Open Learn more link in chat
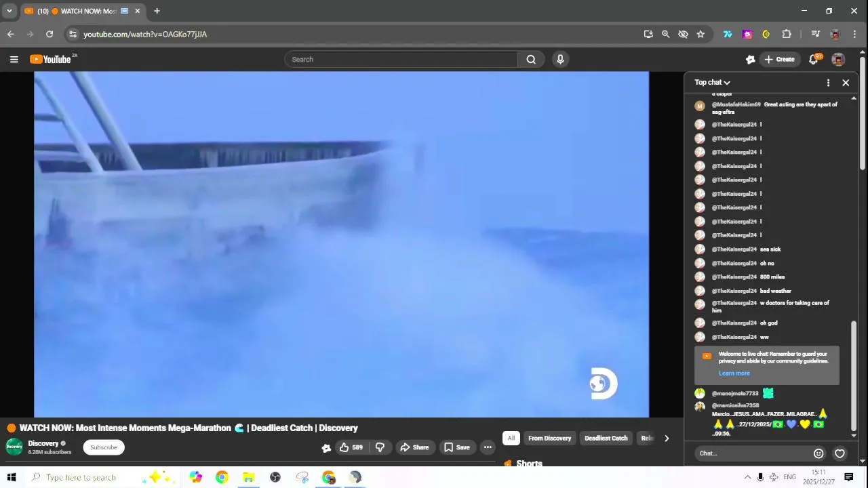This screenshot has height=488, width=868. [x=734, y=373]
